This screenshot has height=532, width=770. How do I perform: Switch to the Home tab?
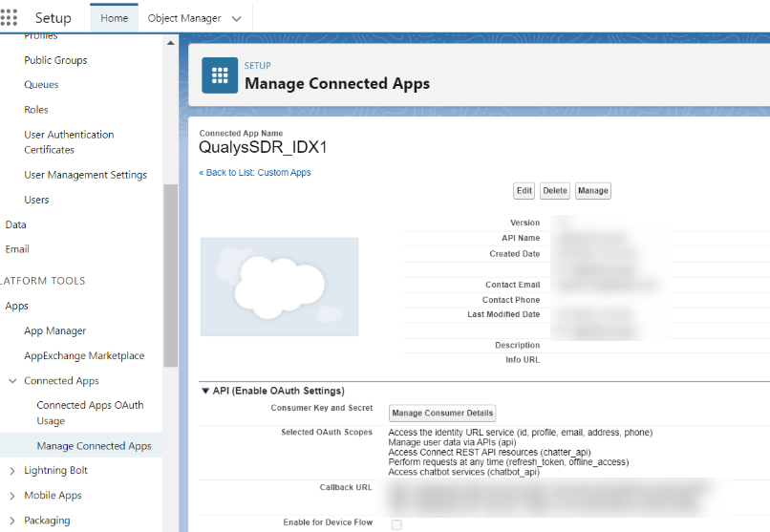click(115, 18)
